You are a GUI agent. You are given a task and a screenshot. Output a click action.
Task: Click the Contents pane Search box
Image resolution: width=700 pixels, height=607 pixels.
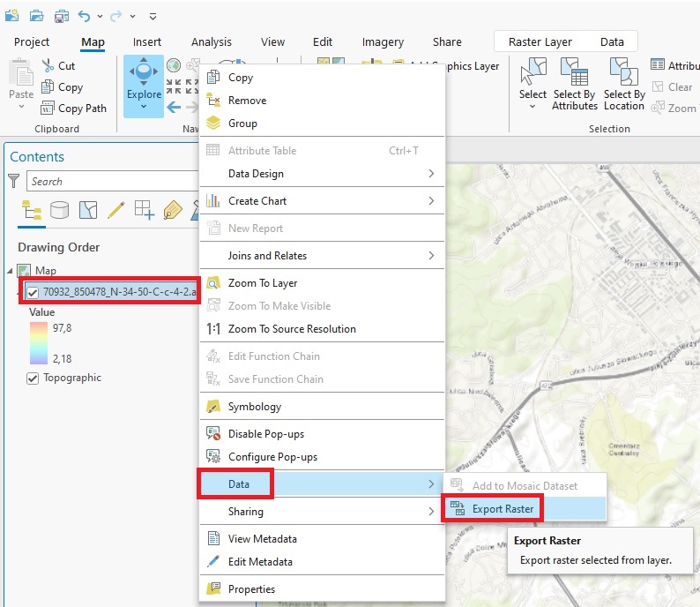(x=110, y=181)
